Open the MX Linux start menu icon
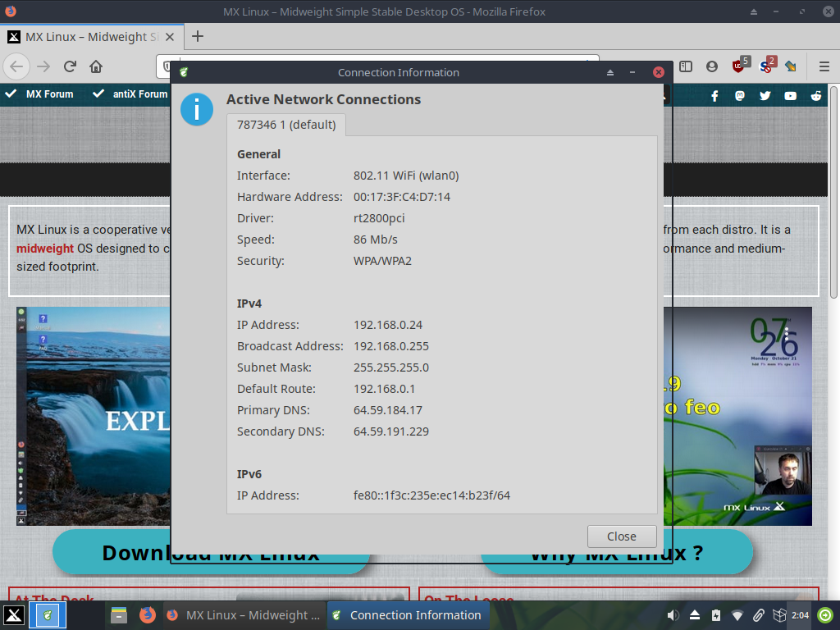This screenshot has height=630, width=840. 13,615
